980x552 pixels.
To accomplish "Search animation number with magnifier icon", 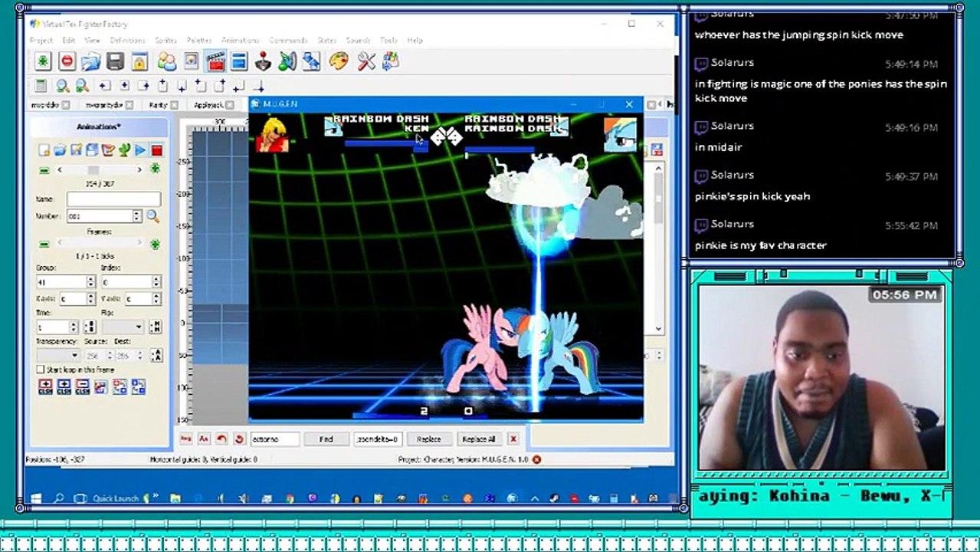I will (x=152, y=216).
